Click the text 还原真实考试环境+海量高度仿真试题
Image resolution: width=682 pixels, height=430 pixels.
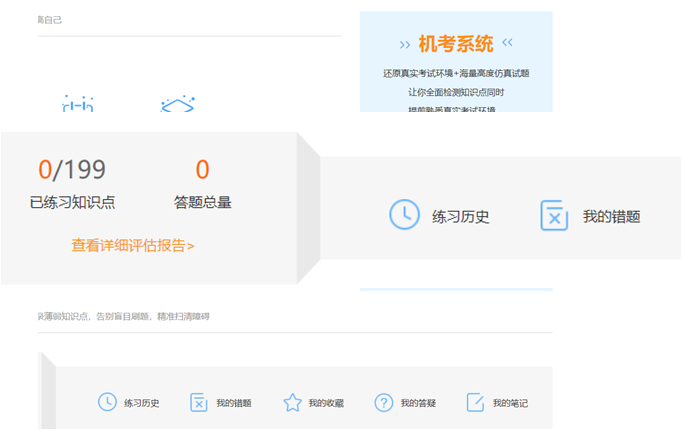tap(456, 73)
